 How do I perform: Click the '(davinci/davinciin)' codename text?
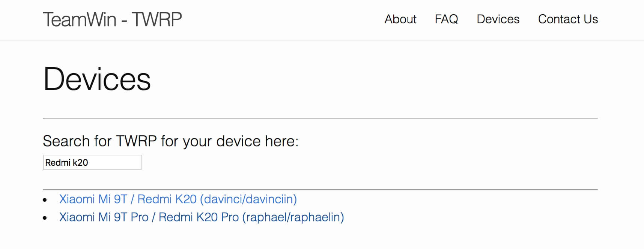pyautogui.click(x=248, y=199)
